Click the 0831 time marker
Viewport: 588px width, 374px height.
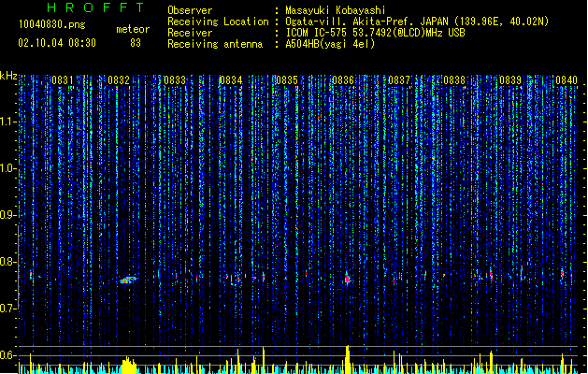point(63,80)
